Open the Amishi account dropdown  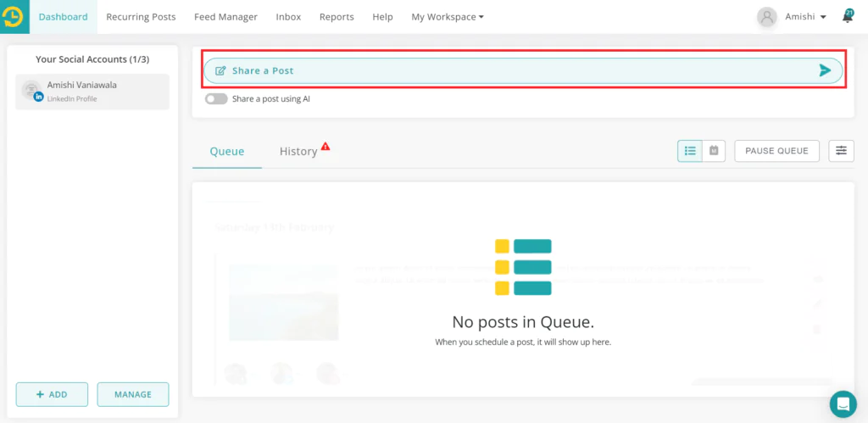805,17
